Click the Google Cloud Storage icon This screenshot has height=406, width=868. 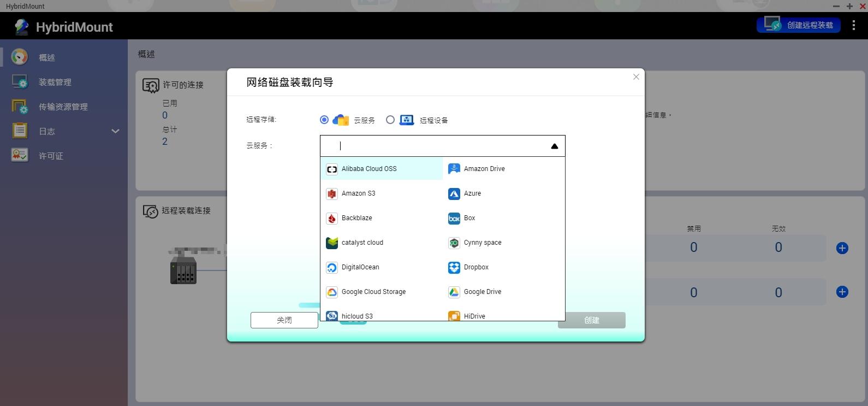(332, 292)
